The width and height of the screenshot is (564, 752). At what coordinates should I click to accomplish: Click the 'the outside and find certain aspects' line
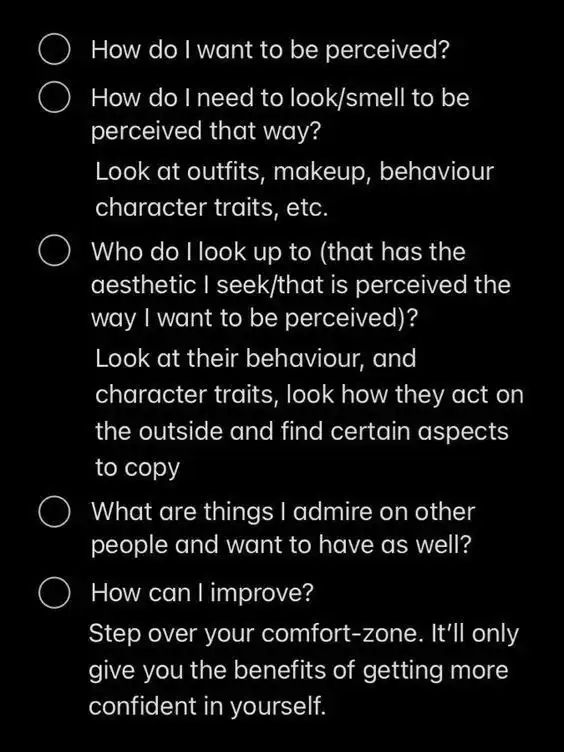[x=302, y=431]
